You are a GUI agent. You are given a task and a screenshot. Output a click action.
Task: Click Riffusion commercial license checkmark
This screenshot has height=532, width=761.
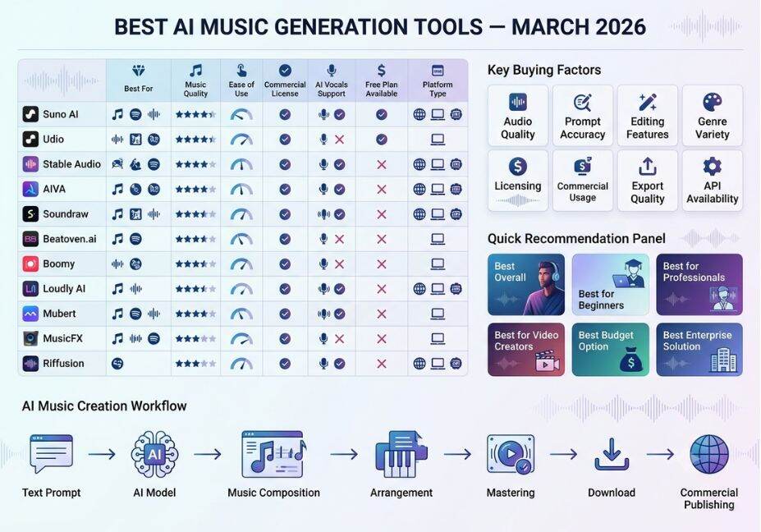tap(285, 363)
